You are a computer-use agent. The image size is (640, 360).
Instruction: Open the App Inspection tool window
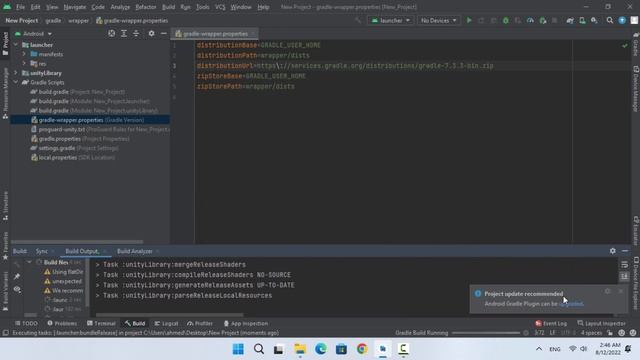pos(246,323)
